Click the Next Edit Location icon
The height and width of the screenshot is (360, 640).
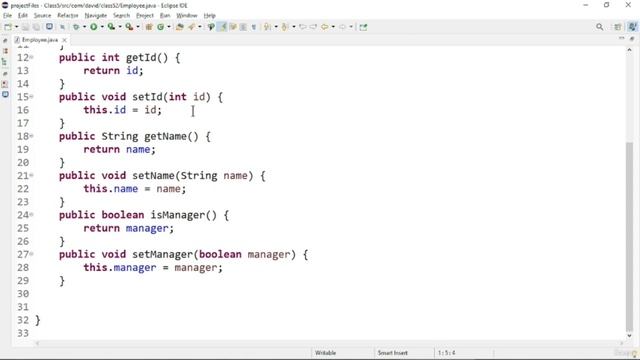[x=313, y=27]
